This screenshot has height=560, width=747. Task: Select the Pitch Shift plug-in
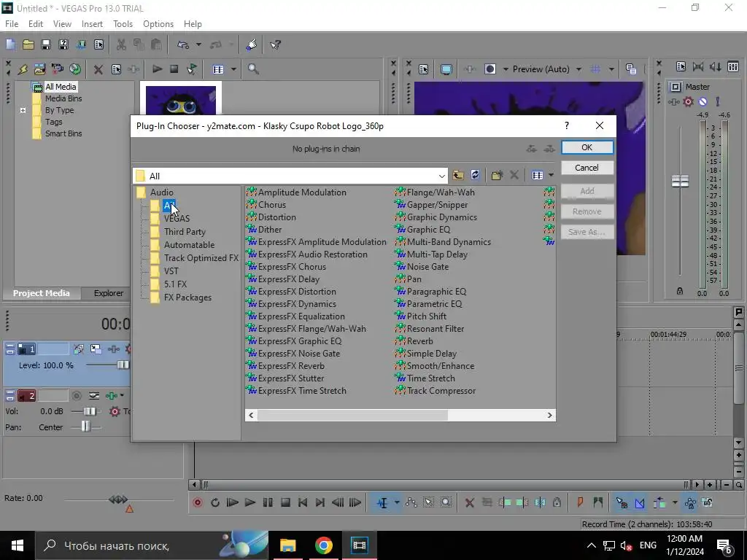(426, 316)
